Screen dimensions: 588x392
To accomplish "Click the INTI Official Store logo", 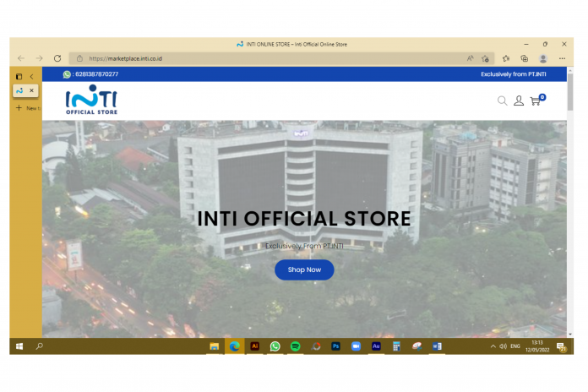I will tap(91, 101).
